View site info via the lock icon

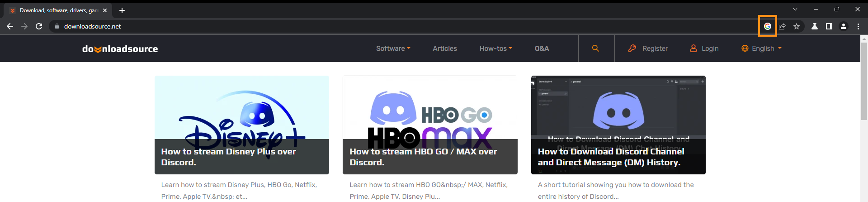57,26
